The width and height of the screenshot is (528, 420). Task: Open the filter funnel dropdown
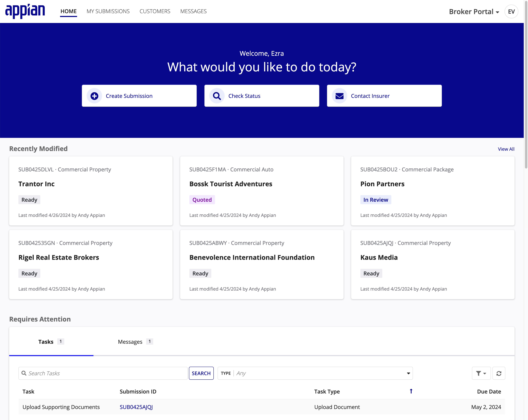pos(481,373)
